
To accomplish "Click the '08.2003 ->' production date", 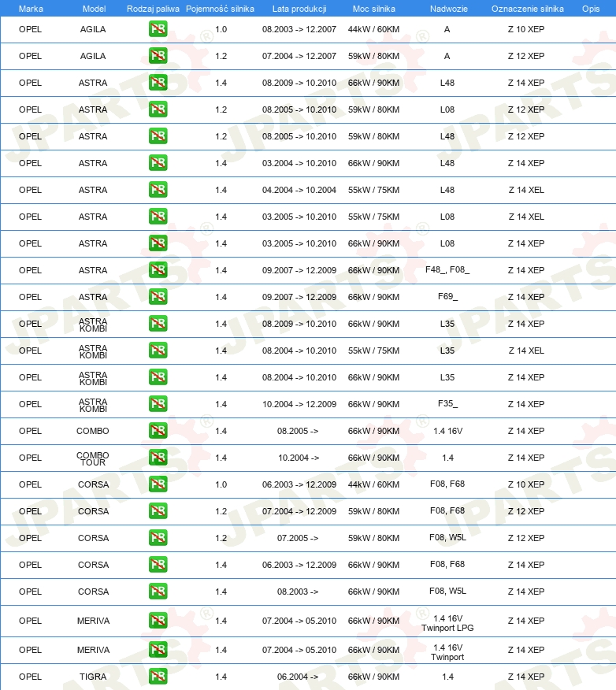I will [x=298, y=592].
